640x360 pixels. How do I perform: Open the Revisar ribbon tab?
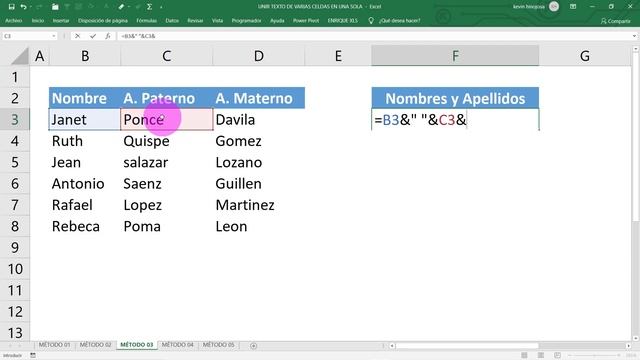click(x=195, y=20)
